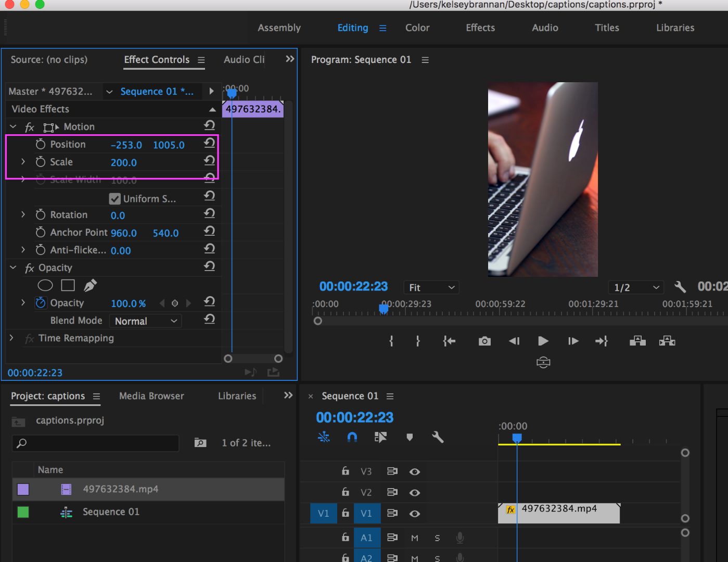Hide the V2 track output eye
The width and height of the screenshot is (728, 562).
(414, 492)
